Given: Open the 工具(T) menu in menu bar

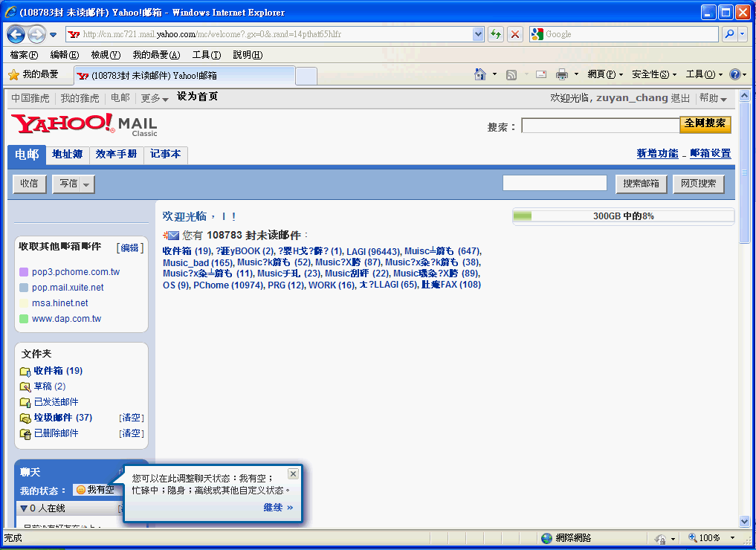Looking at the screenshot, I should click(x=206, y=55).
